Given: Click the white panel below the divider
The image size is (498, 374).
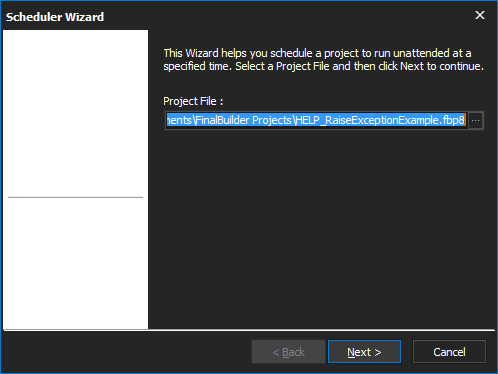Looking at the screenshot, I should click(x=75, y=263).
